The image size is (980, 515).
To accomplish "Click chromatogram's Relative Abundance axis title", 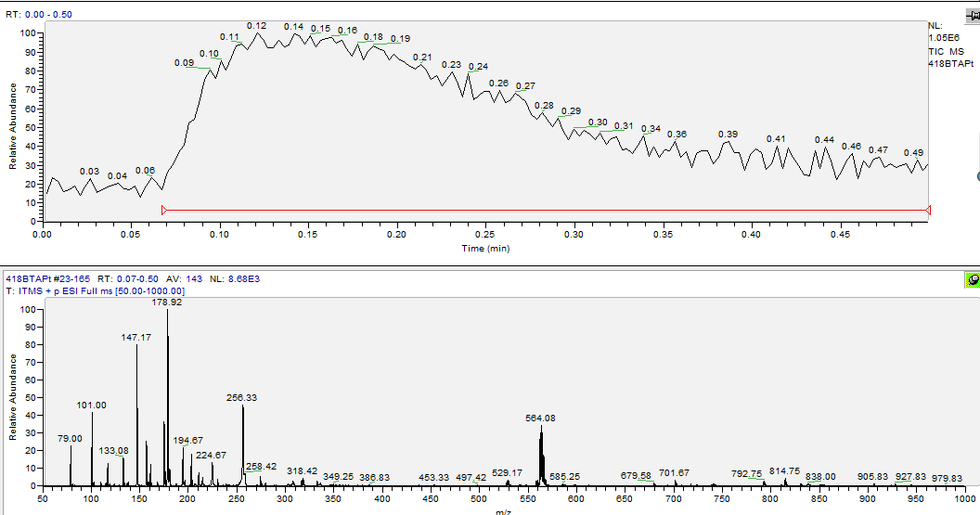I will 13,126.
